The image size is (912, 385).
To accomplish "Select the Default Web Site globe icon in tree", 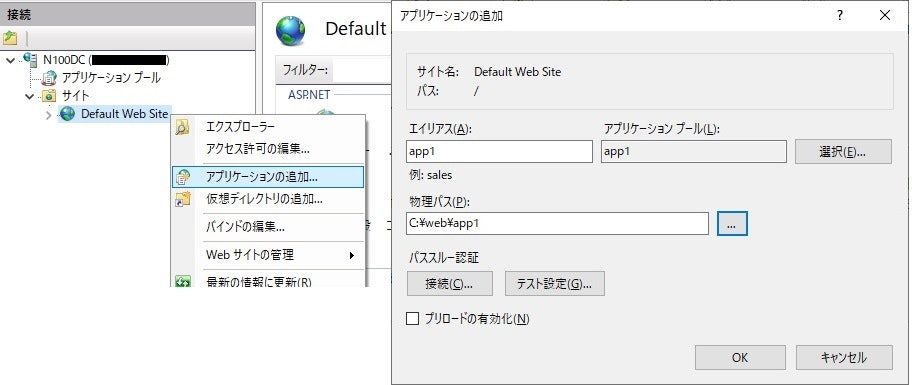I will (x=67, y=114).
